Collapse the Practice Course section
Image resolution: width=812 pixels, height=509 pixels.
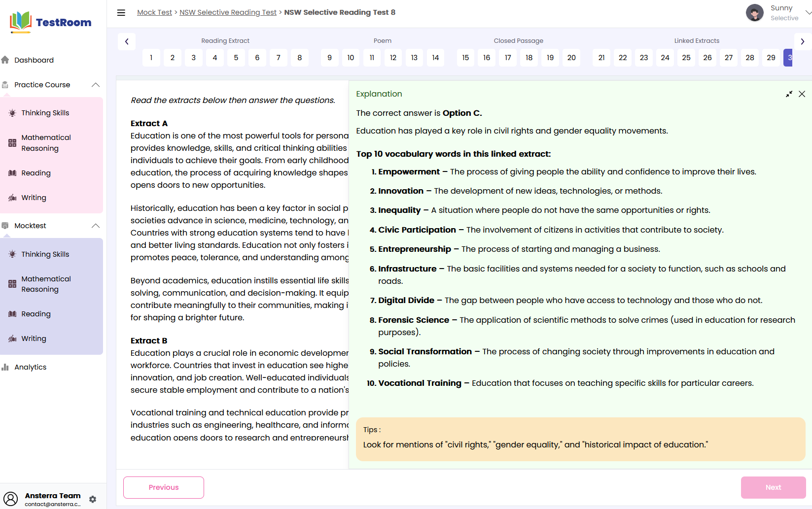pyautogui.click(x=96, y=85)
